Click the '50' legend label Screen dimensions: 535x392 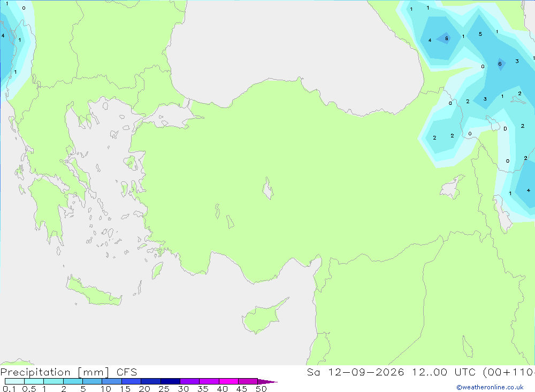click(x=262, y=389)
